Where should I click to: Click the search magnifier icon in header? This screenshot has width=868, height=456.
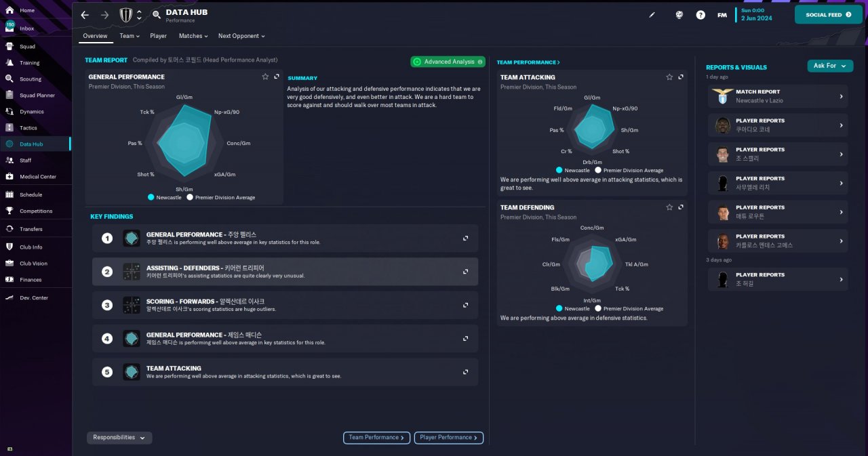pyautogui.click(x=157, y=15)
